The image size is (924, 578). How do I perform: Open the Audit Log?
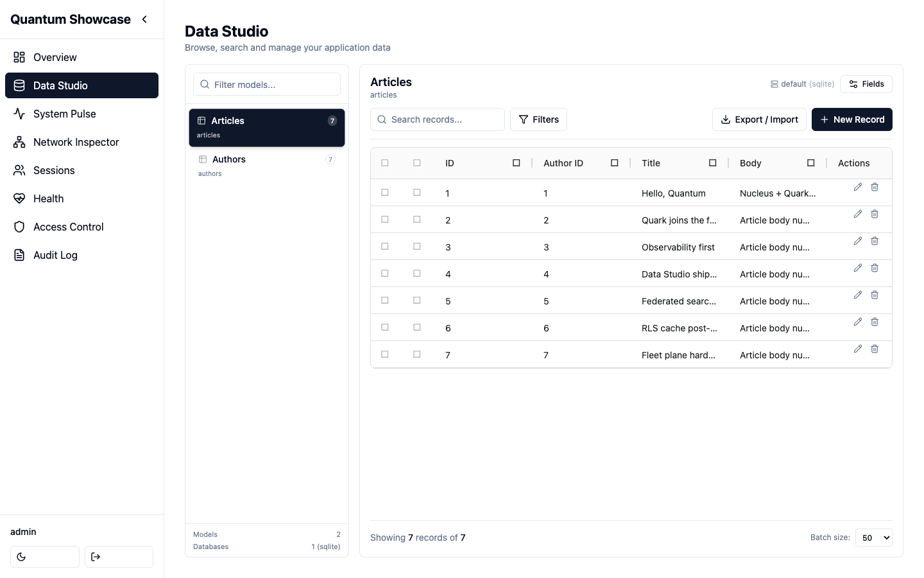point(81,255)
